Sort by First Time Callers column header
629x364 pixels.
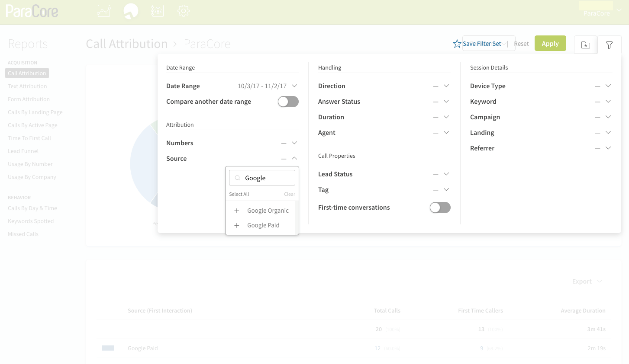coord(481,310)
